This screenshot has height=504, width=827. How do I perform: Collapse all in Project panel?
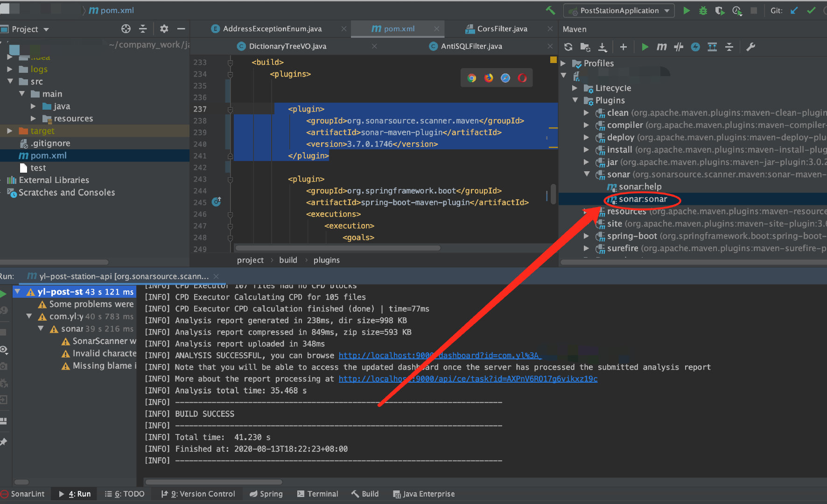tap(143, 29)
